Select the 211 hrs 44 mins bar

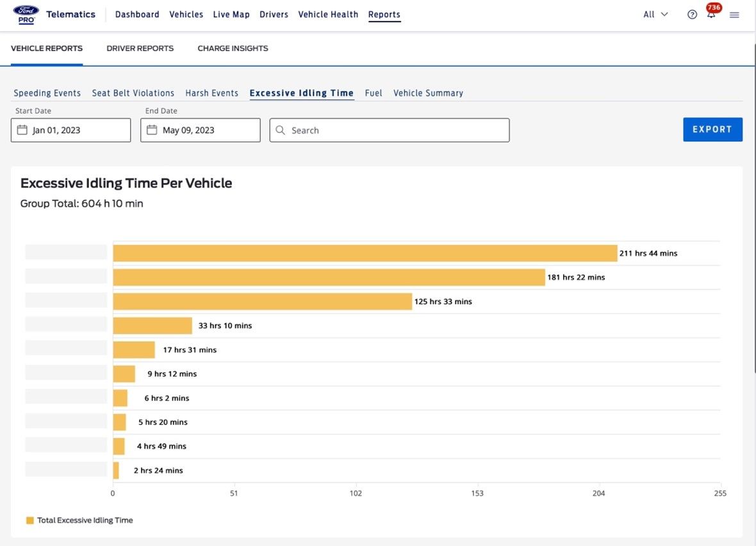(365, 253)
